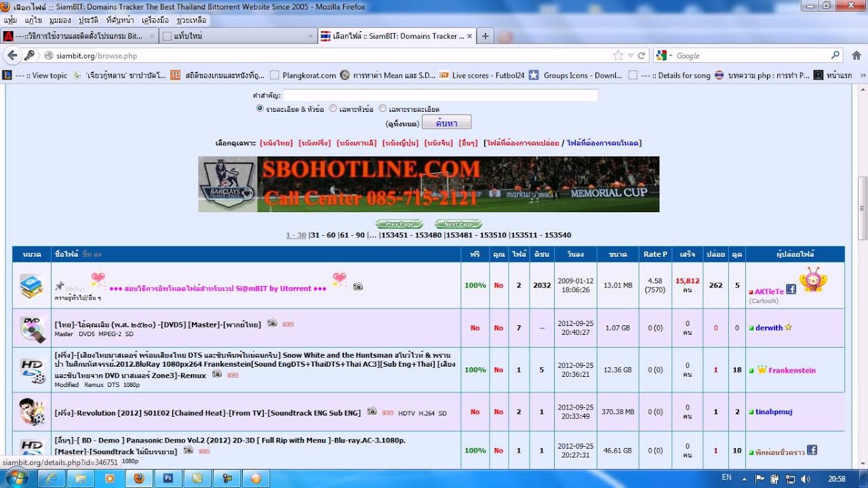Open the Firefox home page icon
The width and height of the screenshot is (868, 488).
[x=856, y=56]
